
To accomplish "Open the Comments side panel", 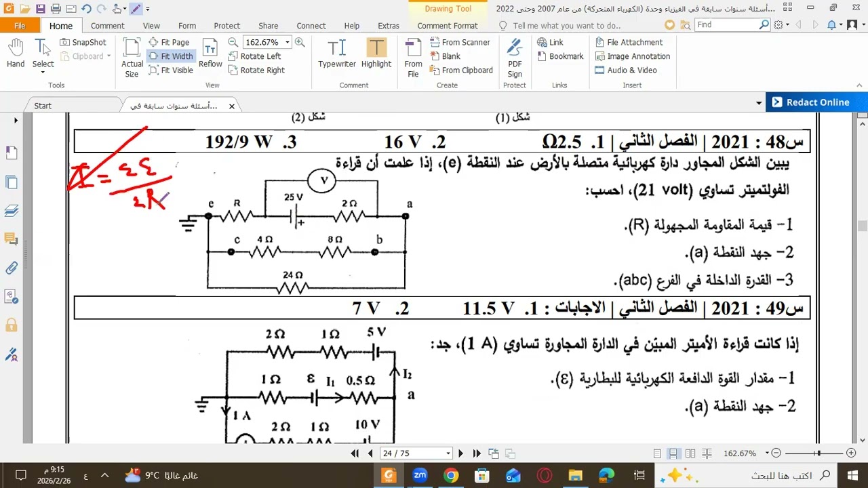I will [12, 239].
